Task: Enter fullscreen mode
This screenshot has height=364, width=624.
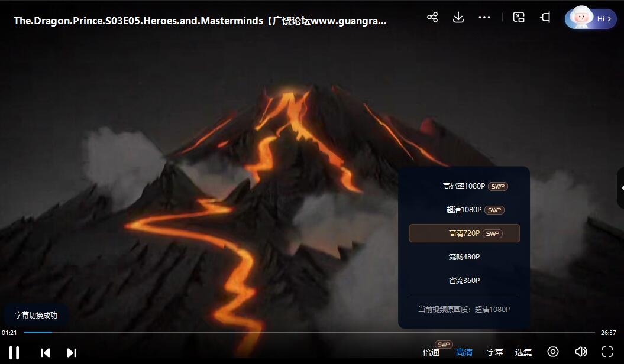Action: pyautogui.click(x=607, y=352)
